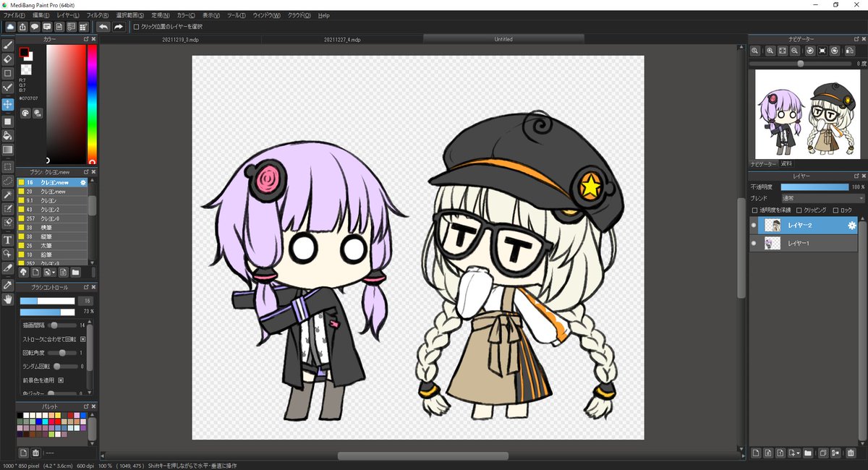Click the Undo arrow in the toolbar

point(103,27)
